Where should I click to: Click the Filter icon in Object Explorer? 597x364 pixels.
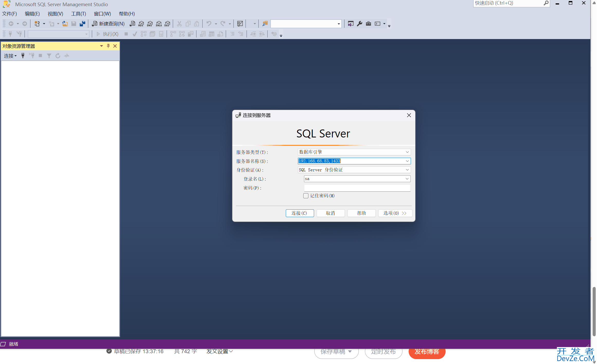pos(49,55)
